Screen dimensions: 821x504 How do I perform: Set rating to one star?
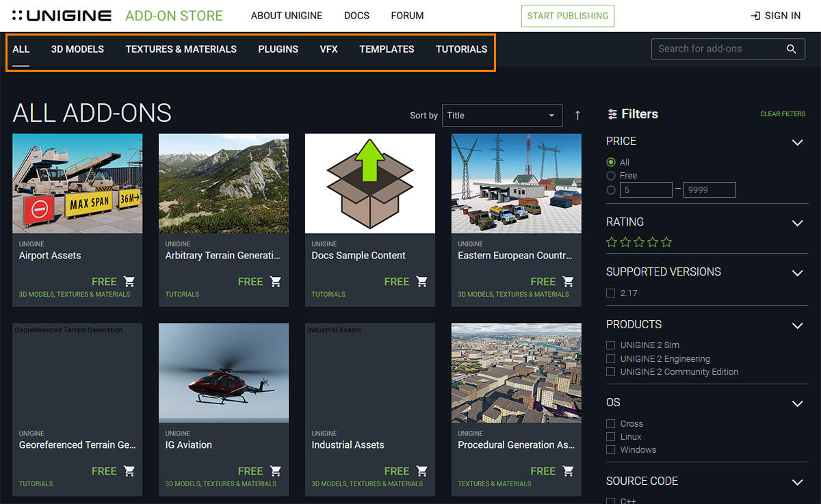612,242
